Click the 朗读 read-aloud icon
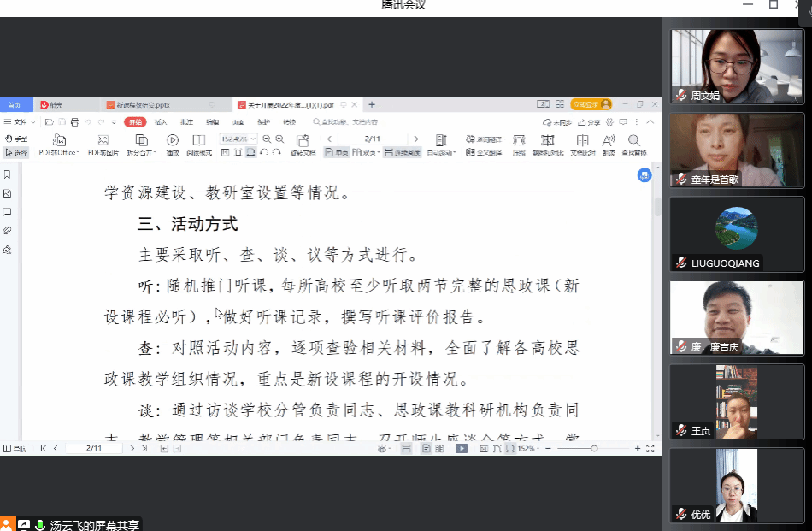Viewport: 812px width, 531px height. (x=608, y=140)
